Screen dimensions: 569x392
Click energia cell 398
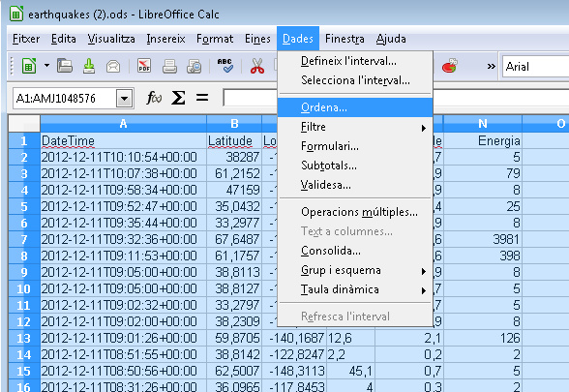click(x=483, y=256)
